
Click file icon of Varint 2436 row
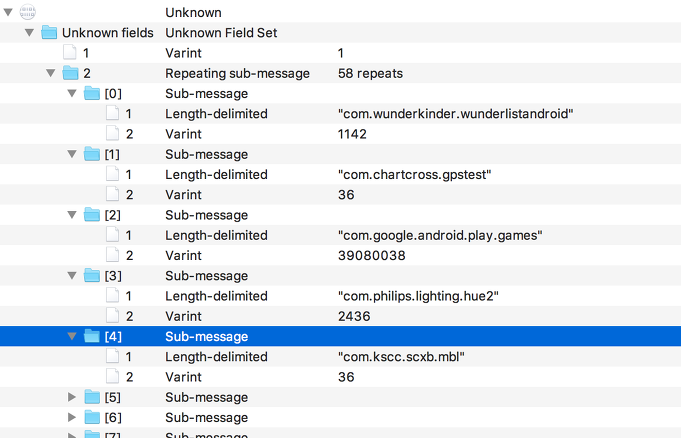point(112,316)
